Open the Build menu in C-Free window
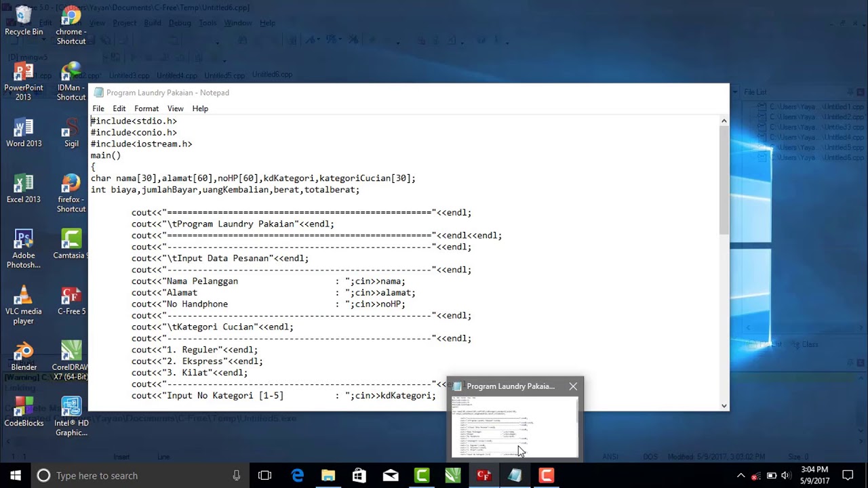Screen dimensions: 868x488 point(153,23)
